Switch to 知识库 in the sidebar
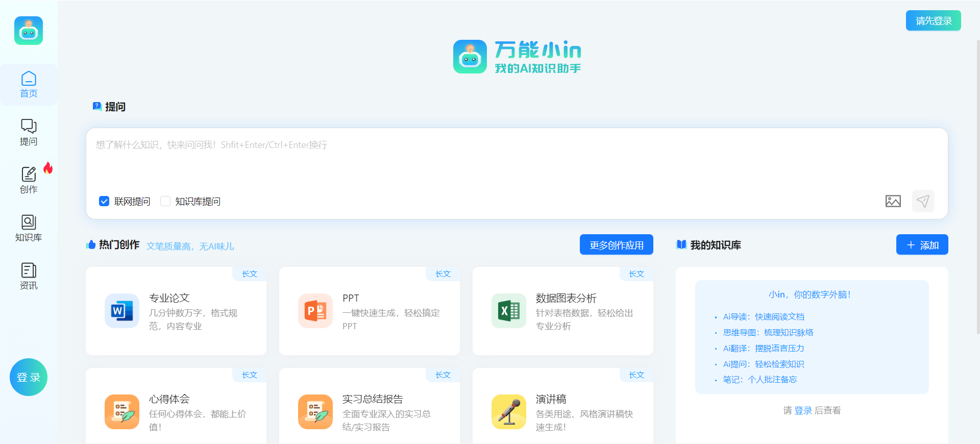The height and width of the screenshot is (444, 980). click(x=29, y=228)
